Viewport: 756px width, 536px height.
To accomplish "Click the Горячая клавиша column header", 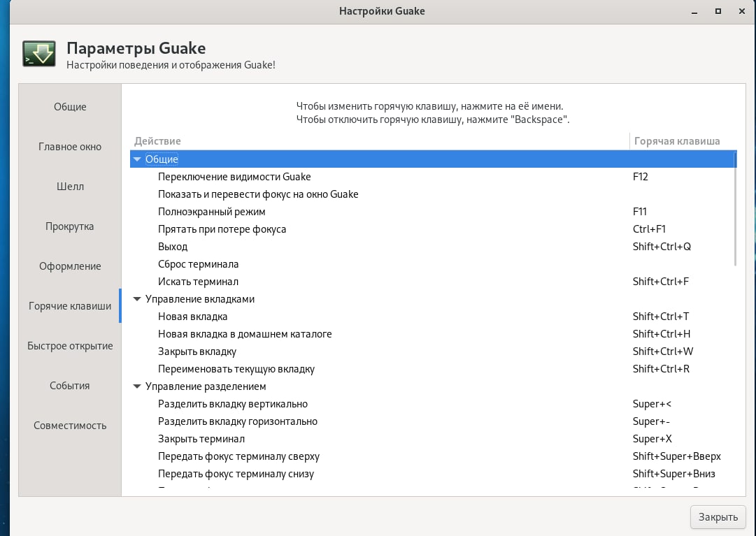I will [676, 141].
